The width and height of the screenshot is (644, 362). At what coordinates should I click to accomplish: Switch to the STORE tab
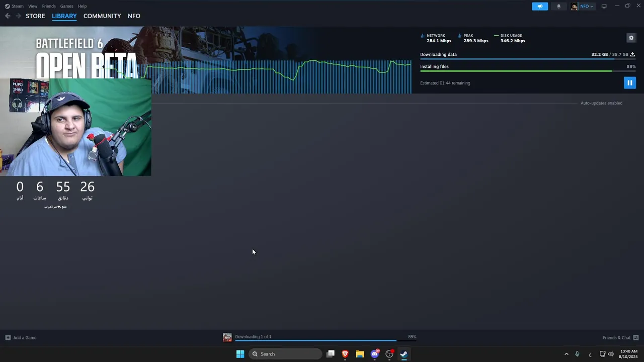[35, 16]
